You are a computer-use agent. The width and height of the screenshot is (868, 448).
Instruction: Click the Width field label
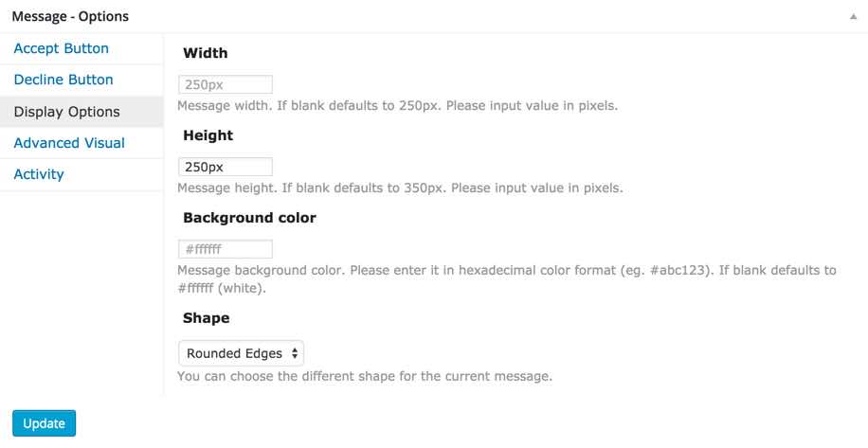pyautogui.click(x=206, y=53)
